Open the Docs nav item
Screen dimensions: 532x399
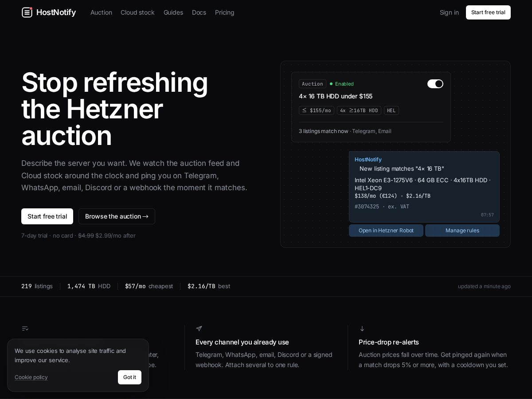click(x=199, y=12)
